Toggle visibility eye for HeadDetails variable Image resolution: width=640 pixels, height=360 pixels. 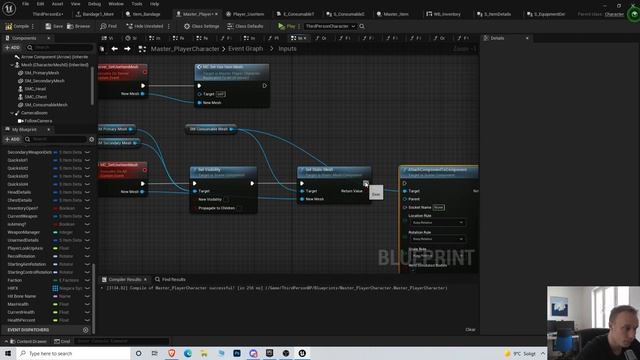(87, 192)
